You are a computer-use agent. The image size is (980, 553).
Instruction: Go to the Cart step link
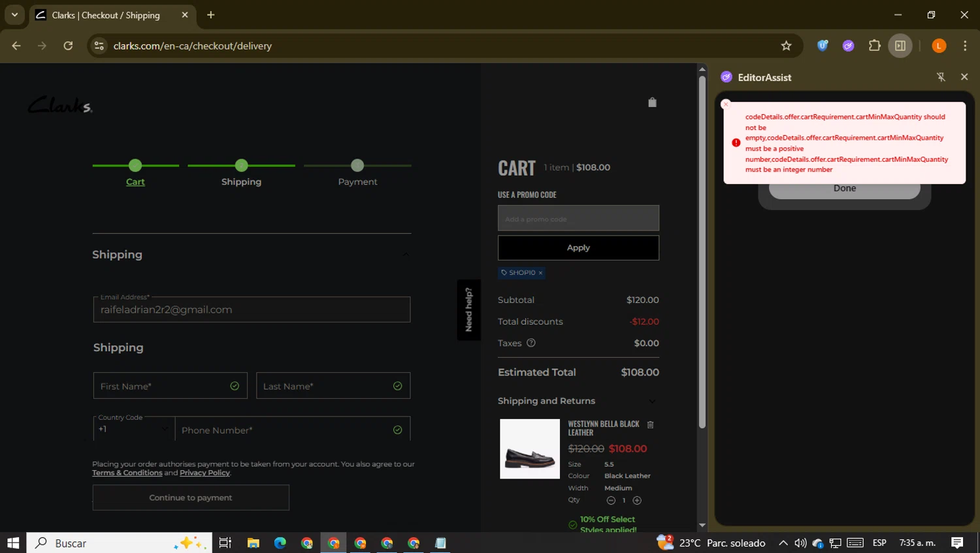coord(135,182)
